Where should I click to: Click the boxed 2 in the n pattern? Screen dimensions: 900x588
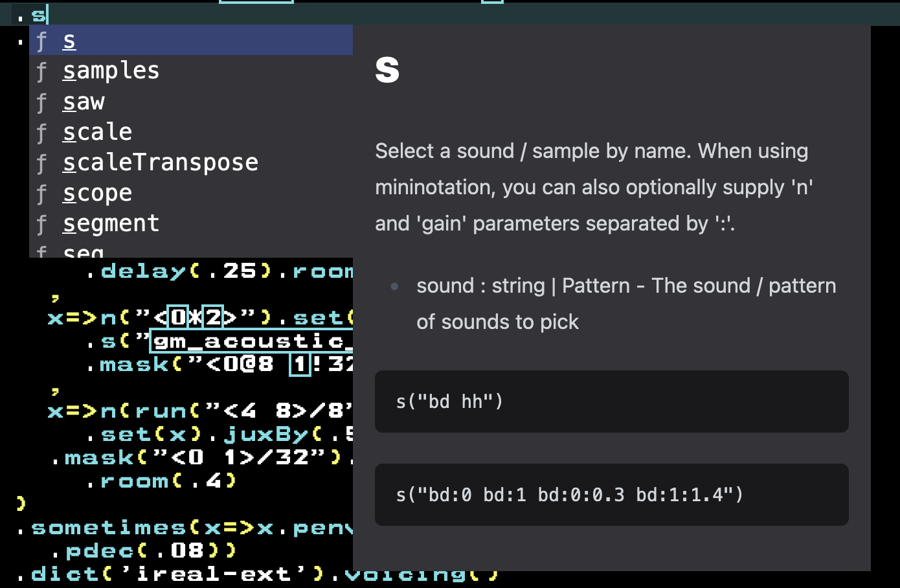[212, 317]
